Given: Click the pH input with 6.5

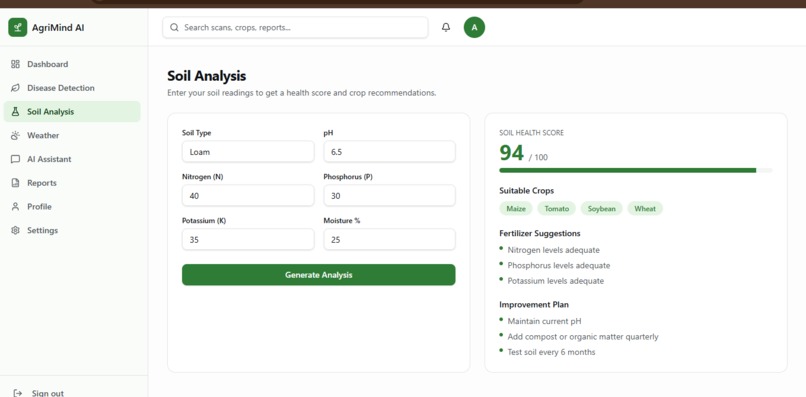Looking at the screenshot, I should pyautogui.click(x=389, y=152).
